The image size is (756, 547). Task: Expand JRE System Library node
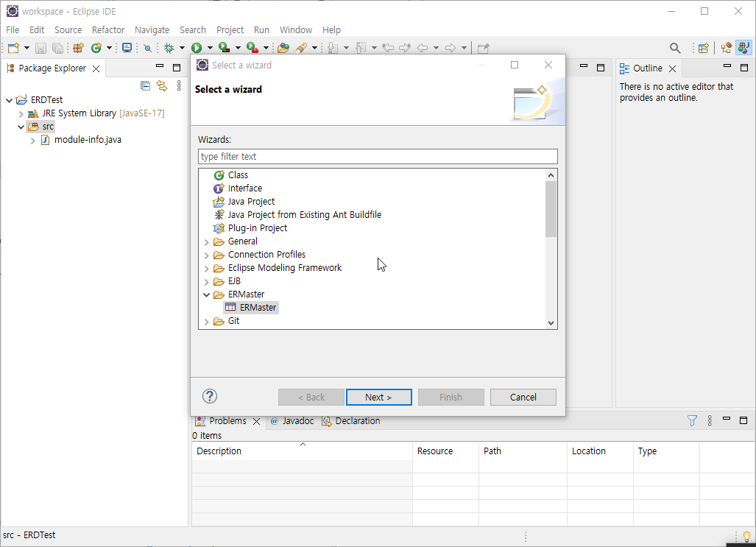(21, 114)
